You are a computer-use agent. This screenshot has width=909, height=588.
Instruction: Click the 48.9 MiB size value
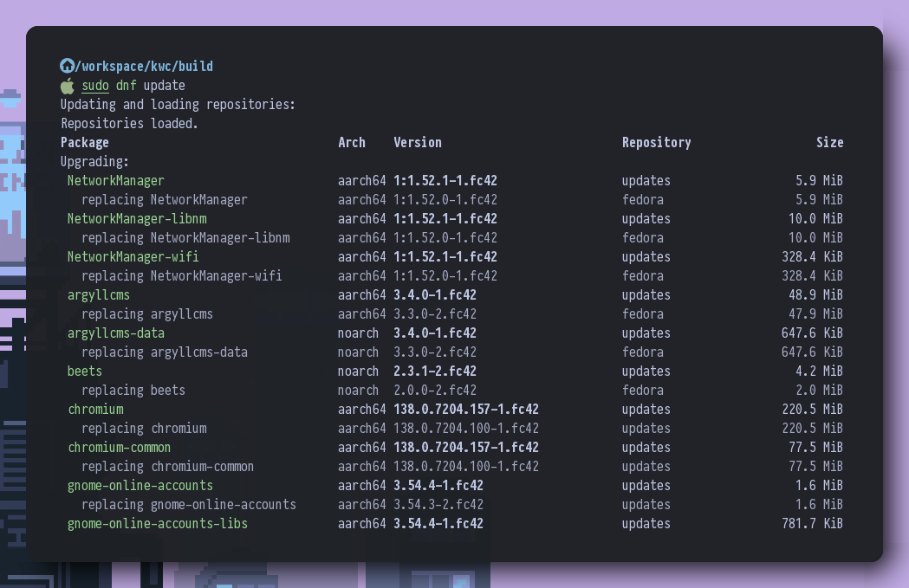(815, 295)
